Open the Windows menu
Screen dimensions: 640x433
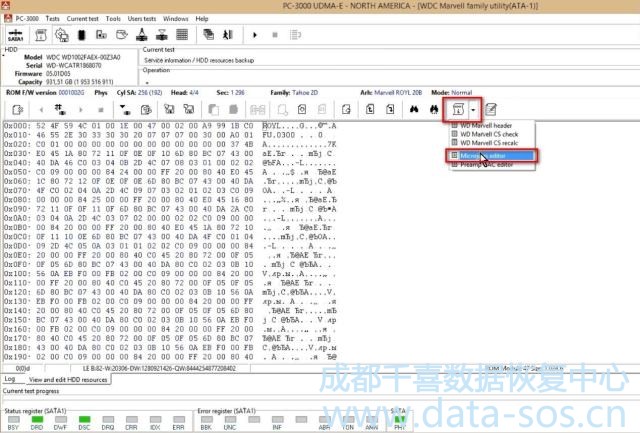point(176,19)
